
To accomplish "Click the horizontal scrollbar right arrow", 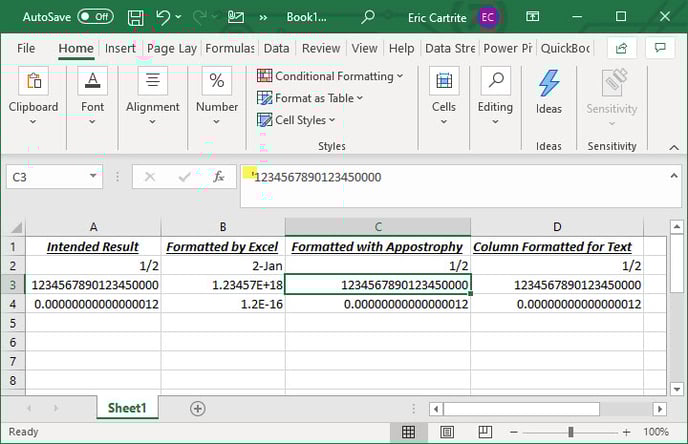I will 659,409.
